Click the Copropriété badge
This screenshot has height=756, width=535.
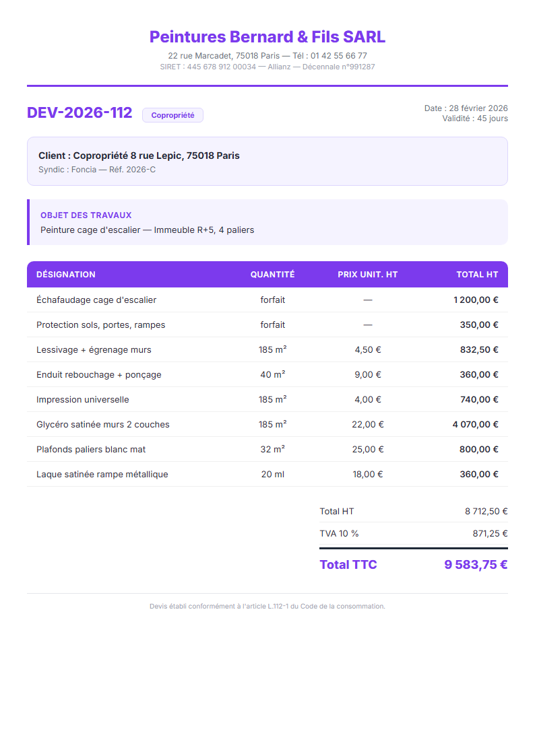coord(172,115)
